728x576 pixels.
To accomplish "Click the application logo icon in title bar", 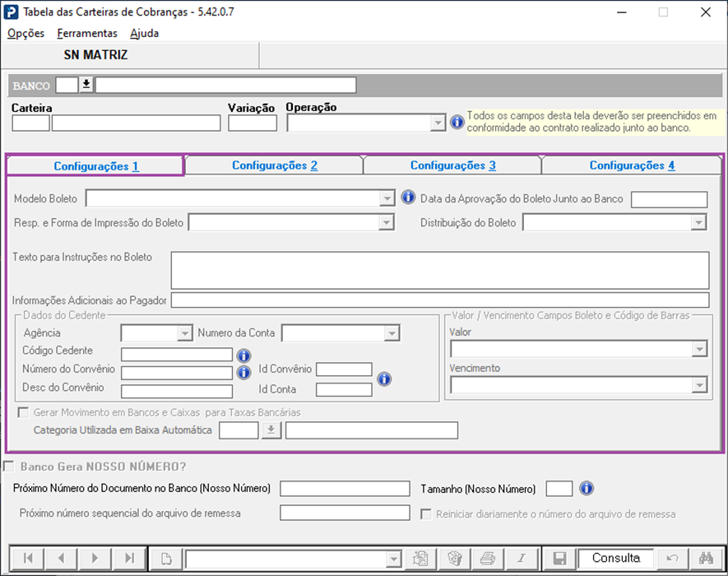I will pos(11,12).
